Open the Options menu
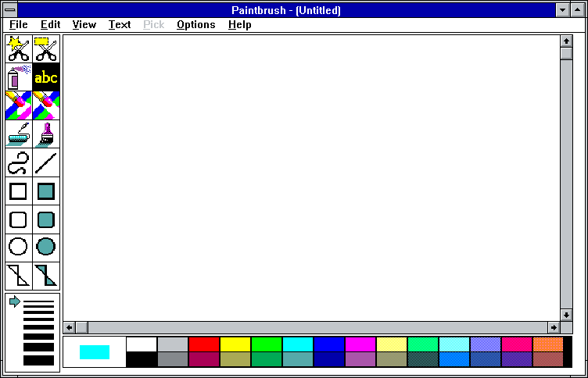Viewport: 588px width, 378px height. pyautogui.click(x=196, y=25)
